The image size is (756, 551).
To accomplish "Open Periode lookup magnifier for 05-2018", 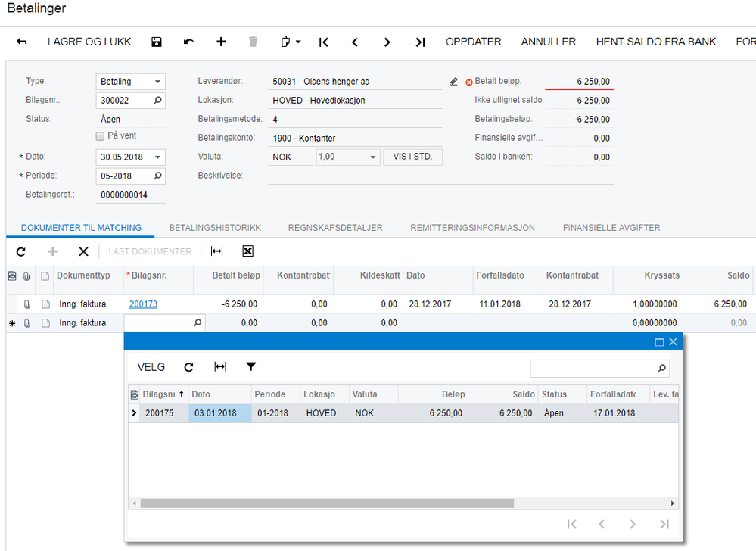I will point(157,176).
